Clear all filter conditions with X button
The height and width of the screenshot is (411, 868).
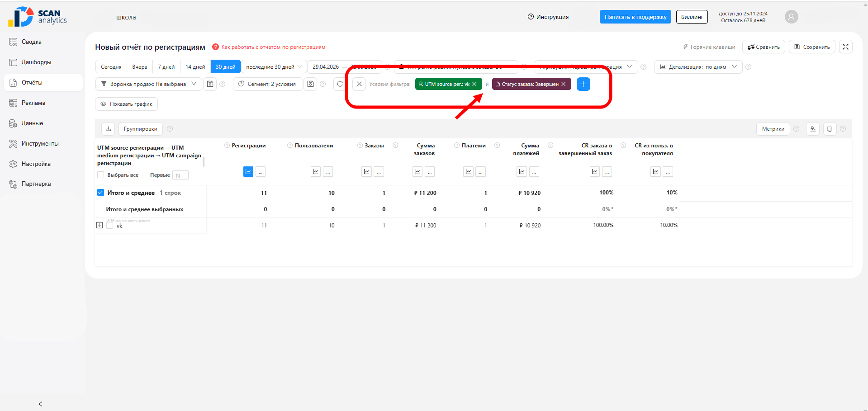click(x=359, y=84)
